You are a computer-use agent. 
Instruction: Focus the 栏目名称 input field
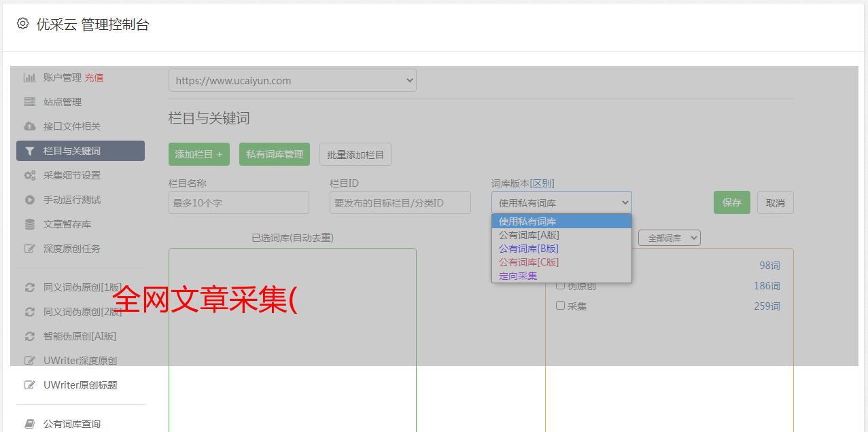click(x=239, y=202)
